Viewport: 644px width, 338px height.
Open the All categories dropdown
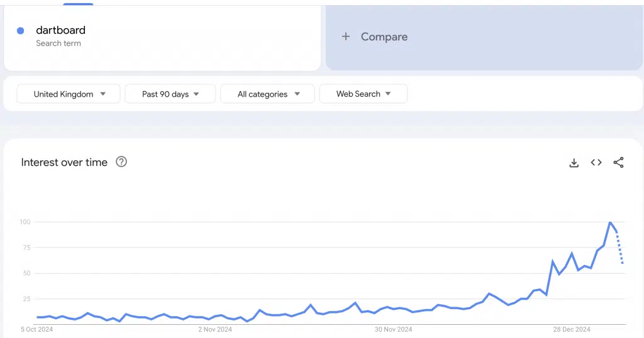[268, 94]
